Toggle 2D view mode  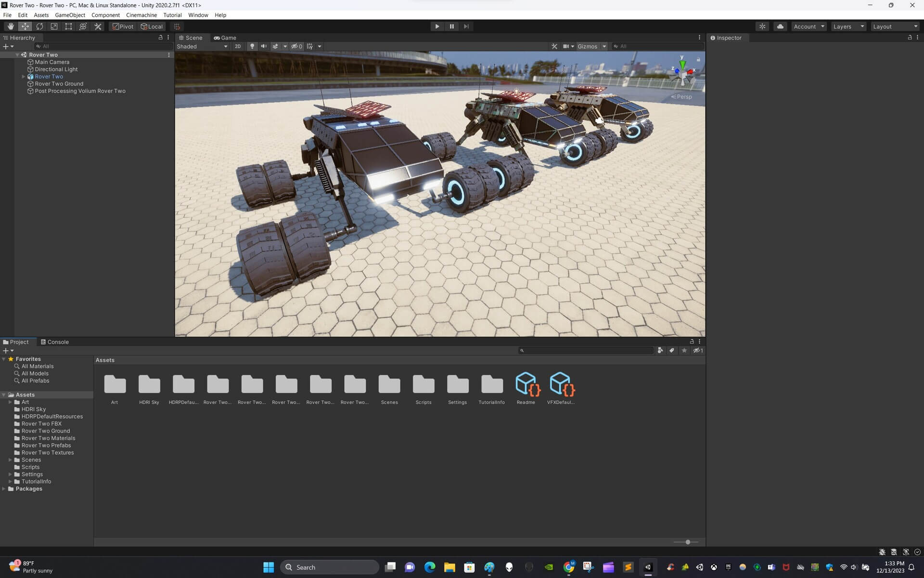click(238, 47)
